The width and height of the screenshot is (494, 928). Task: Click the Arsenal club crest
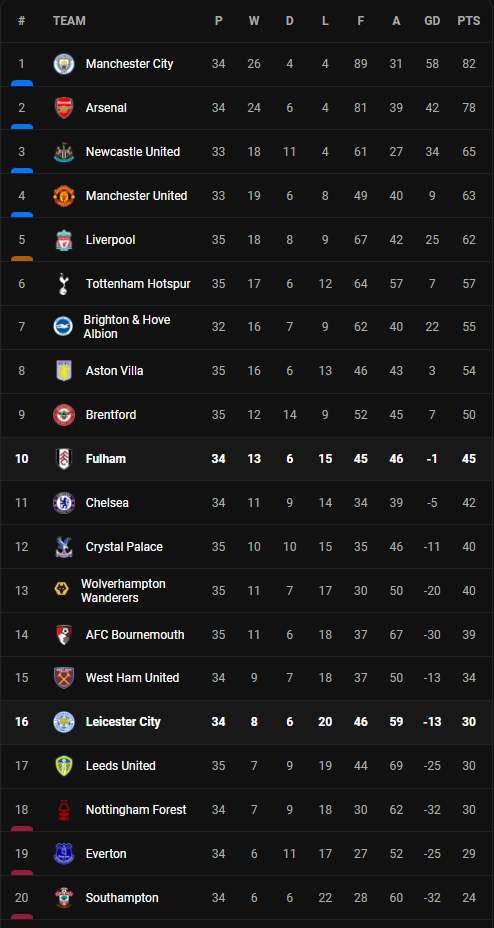pos(63,108)
